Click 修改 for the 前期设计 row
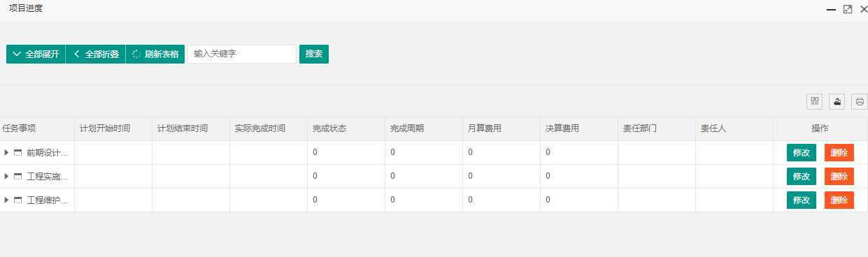868x257 pixels. (x=802, y=153)
